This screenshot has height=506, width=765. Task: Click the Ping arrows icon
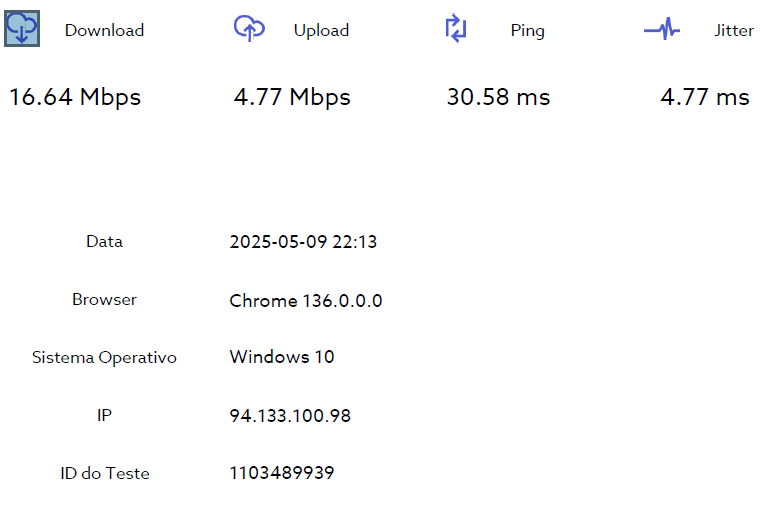click(x=456, y=28)
